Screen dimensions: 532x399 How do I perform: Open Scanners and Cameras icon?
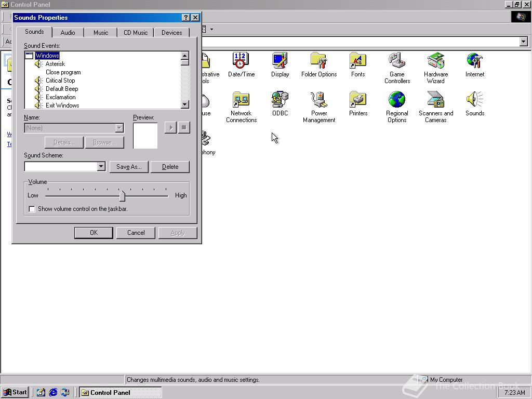coord(436,107)
